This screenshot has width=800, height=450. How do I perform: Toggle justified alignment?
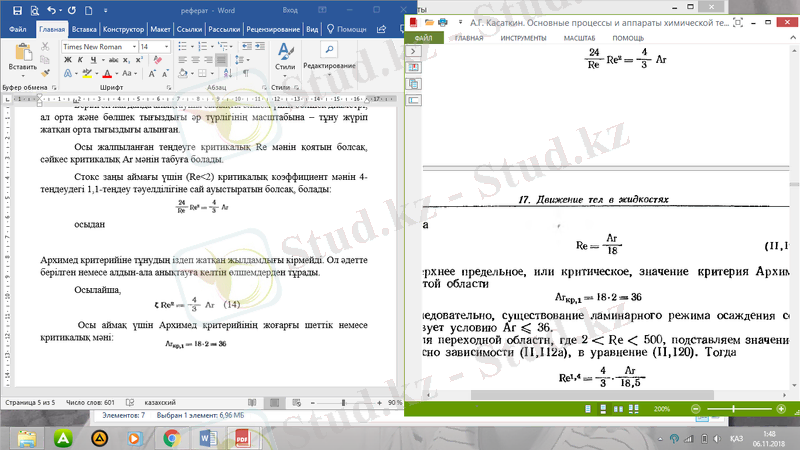[221, 60]
